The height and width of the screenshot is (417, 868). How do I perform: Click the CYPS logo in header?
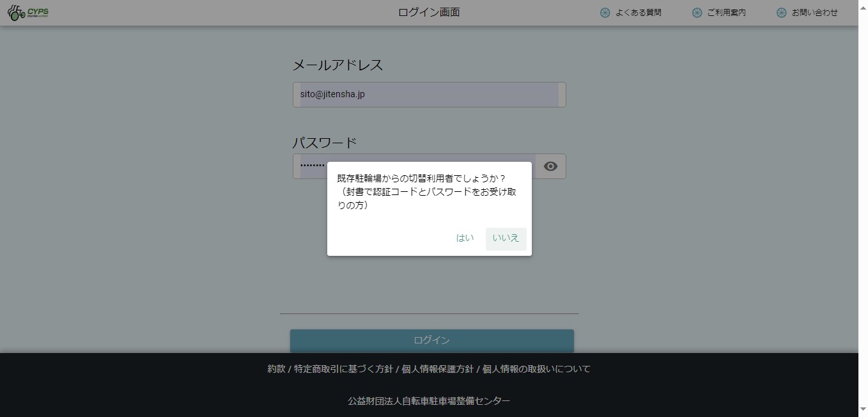(x=28, y=13)
